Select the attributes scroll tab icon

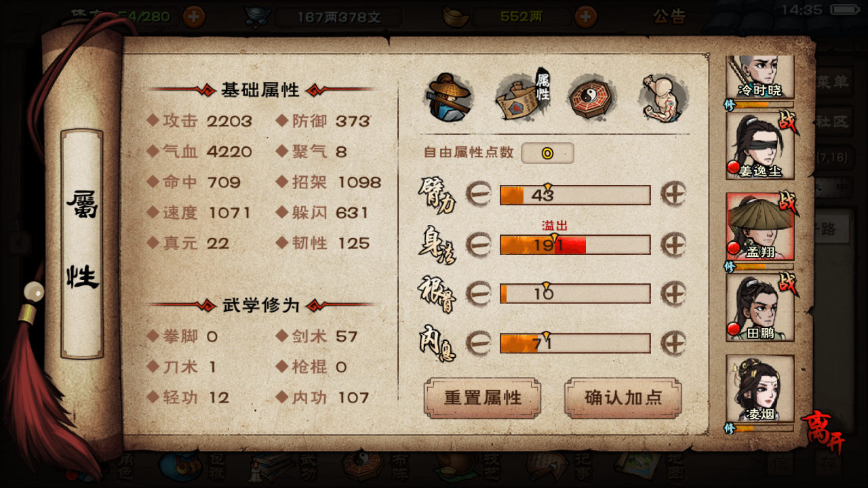pos(523,96)
